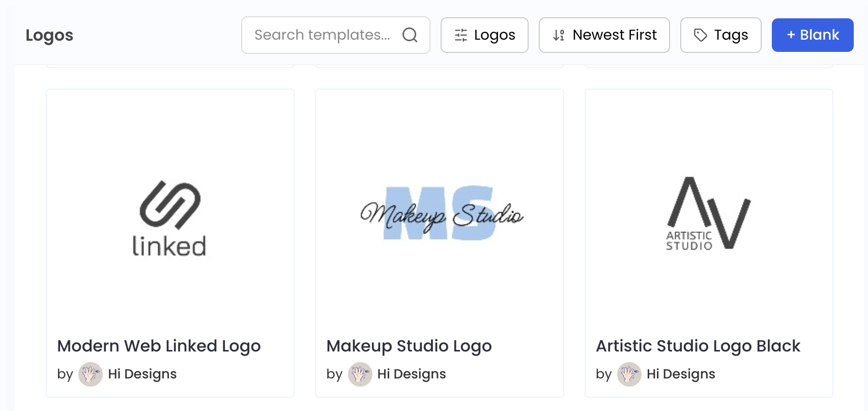Open the Logos category filter dropdown
Viewport: 868px width, 411px height.
pos(484,35)
